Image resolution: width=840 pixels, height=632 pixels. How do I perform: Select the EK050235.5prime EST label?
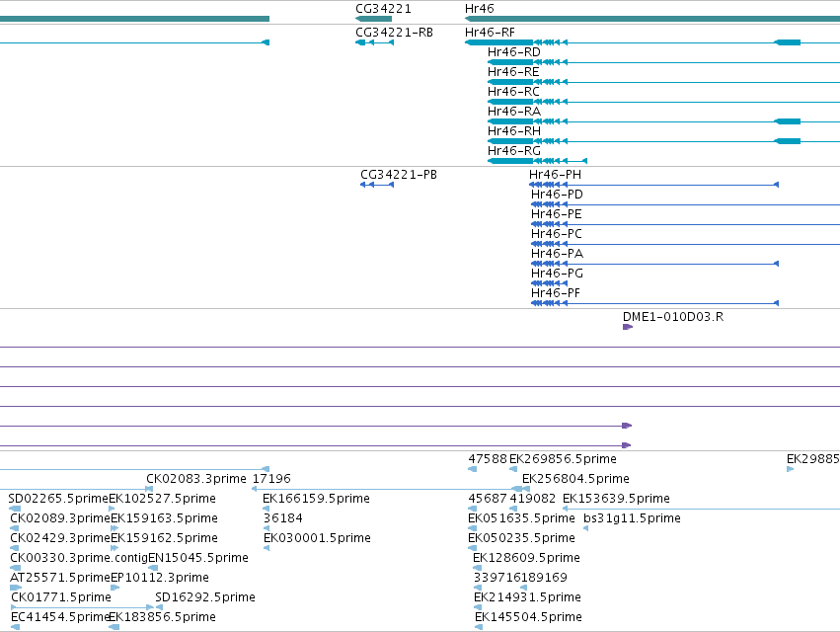point(521,538)
